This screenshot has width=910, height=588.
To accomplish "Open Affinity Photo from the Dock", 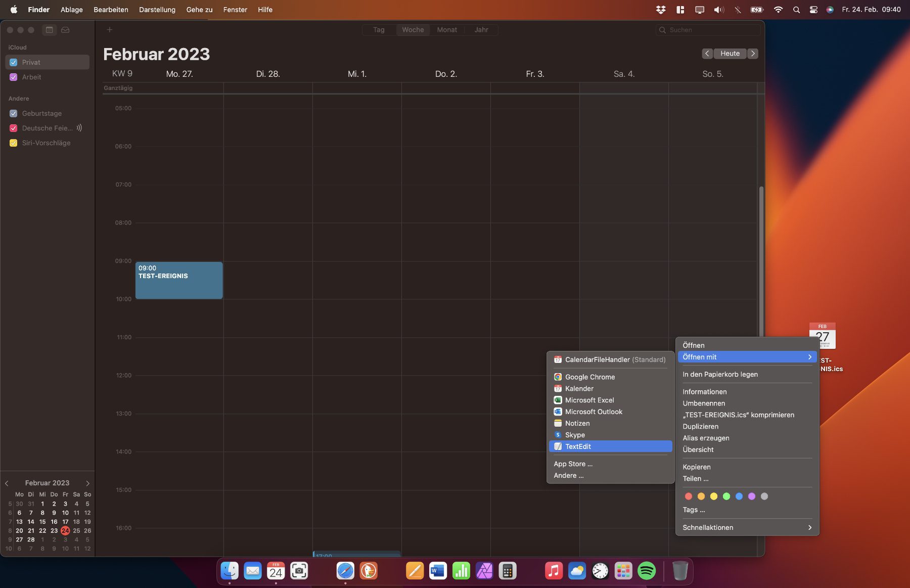I will 484,571.
